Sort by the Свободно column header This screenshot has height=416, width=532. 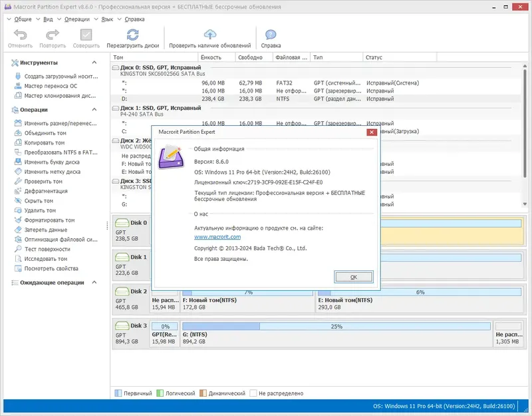pyautogui.click(x=254, y=57)
